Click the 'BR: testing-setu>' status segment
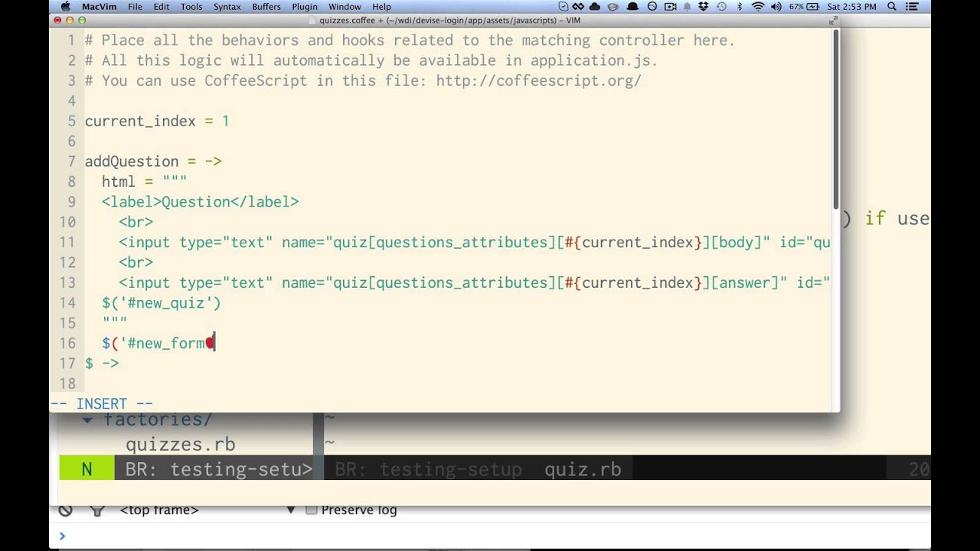980x551 pixels. 218,469
